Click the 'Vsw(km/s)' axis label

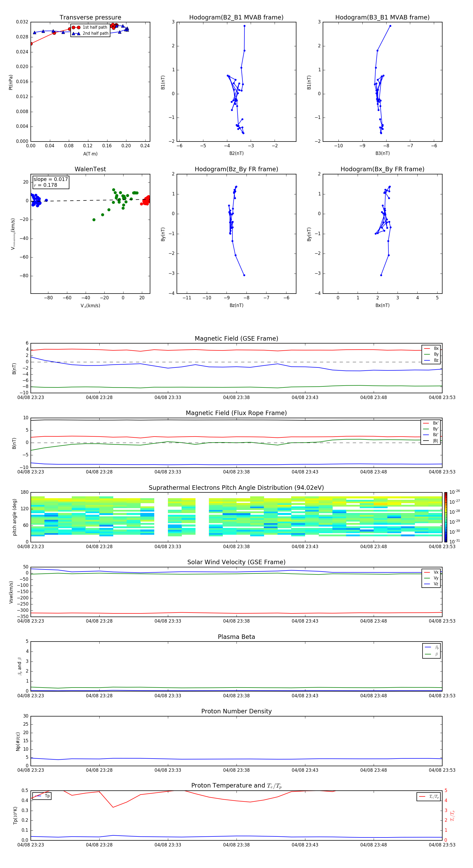click(11, 592)
